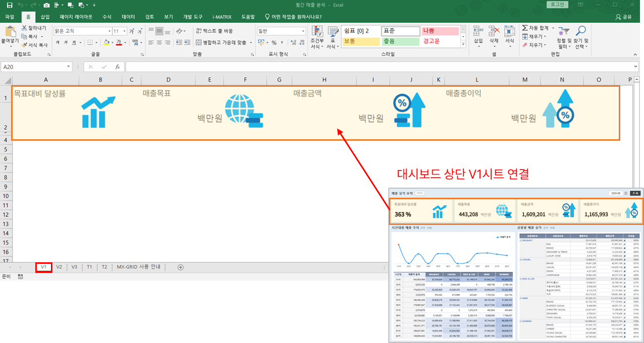Viewport: 644px width, 343px height.
Task: Expand the number format dropdown (일반)
Action: click(x=303, y=31)
